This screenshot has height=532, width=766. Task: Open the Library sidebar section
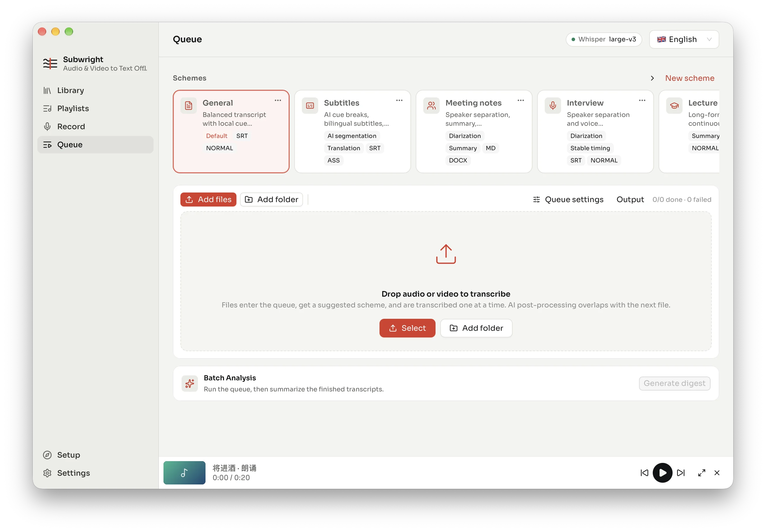[x=95, y=90]
